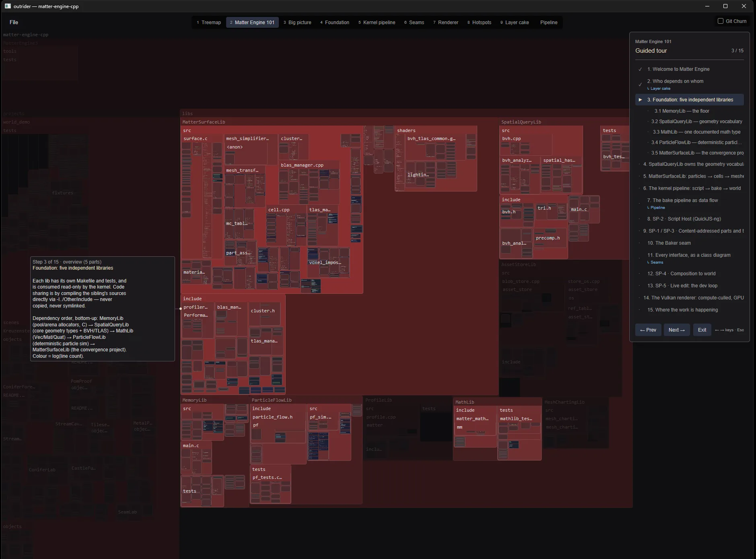
Task: Click the particle_flow.h treemap block
Action: tap(278, 428)
